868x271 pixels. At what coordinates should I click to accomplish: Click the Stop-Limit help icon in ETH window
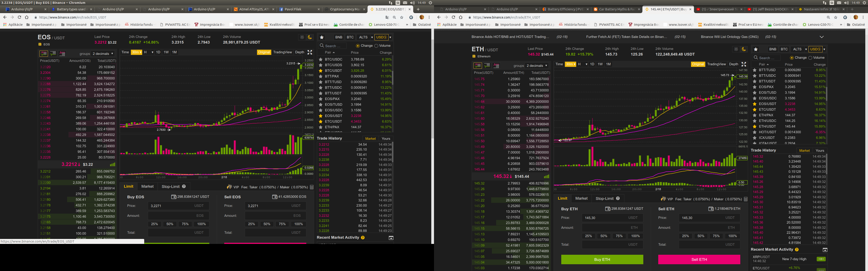618,199
